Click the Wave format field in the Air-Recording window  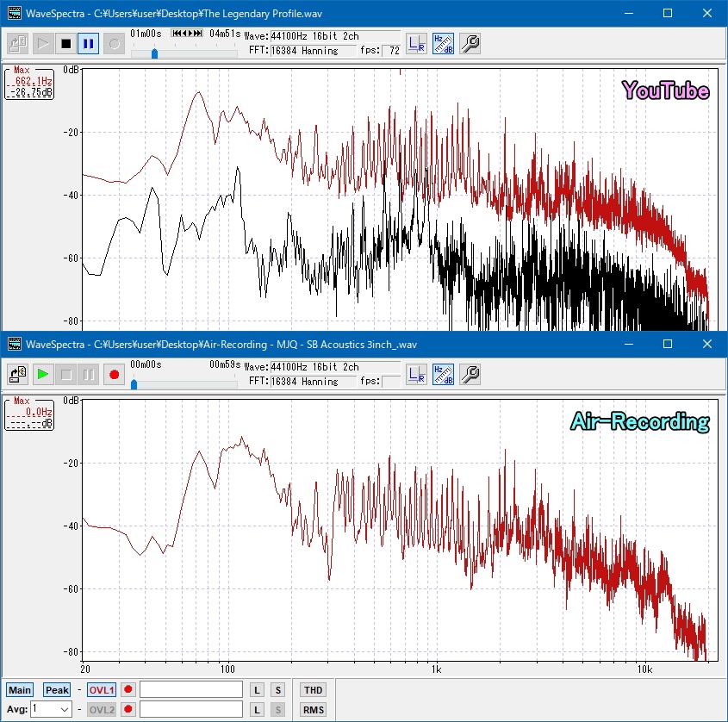[335, 366]
